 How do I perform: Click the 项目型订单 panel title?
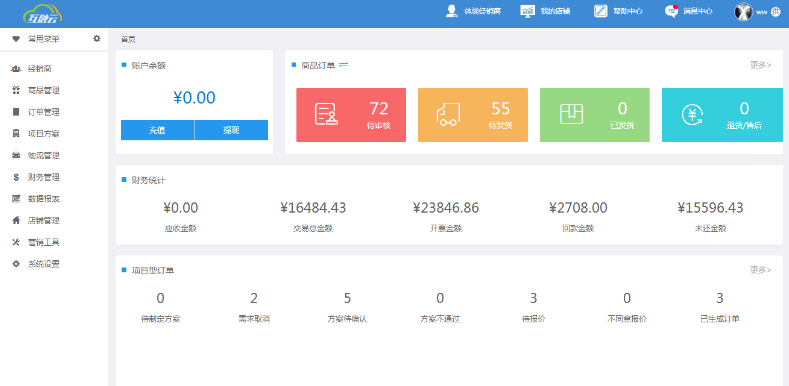tap(153, 270)
